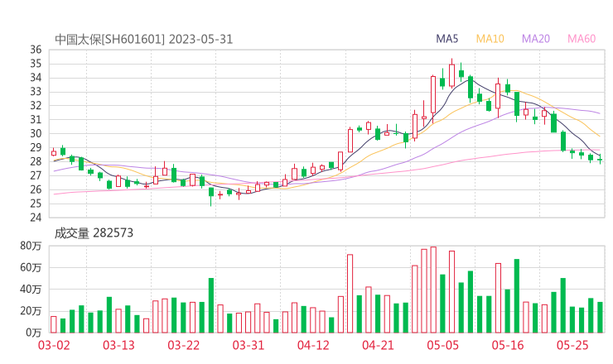
Task: Click the chart title 中国太保[SH601601] 2023-05-31
Action: click(x=144, y=40)
